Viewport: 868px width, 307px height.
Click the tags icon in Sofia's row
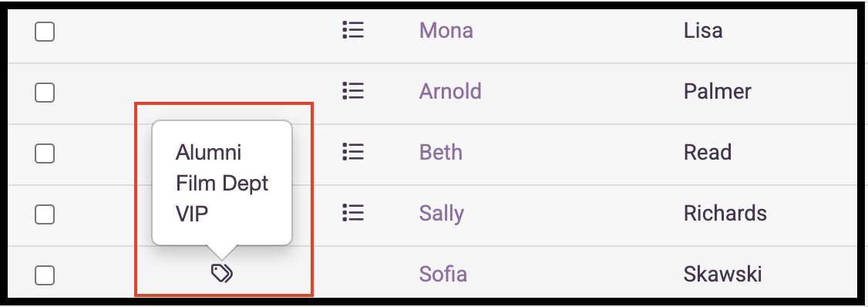point(222,273)
